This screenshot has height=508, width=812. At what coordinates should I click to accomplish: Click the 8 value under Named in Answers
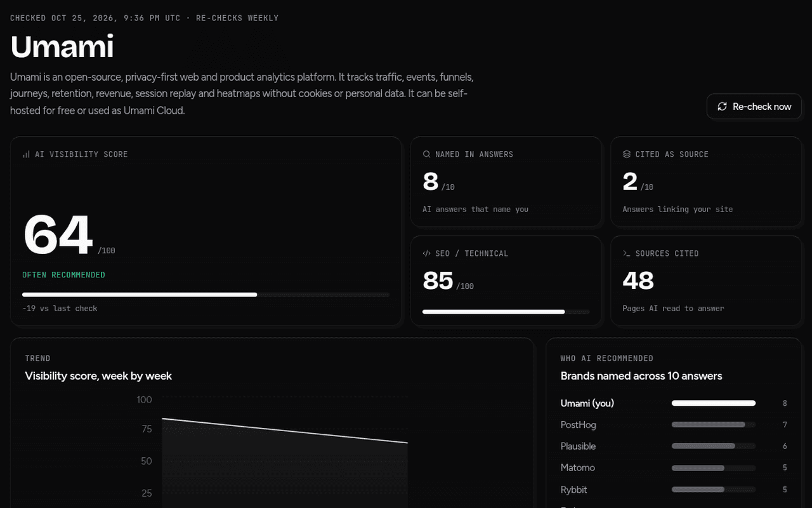point(431,182)
